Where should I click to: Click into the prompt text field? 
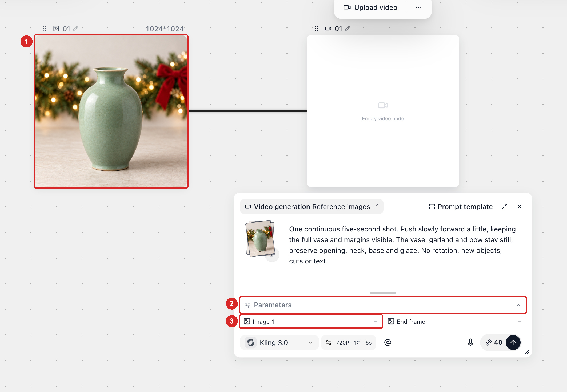(403, 245)
